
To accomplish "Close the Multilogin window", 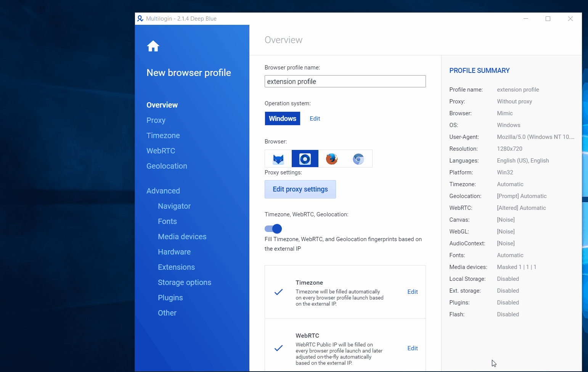I will point(570,19).
